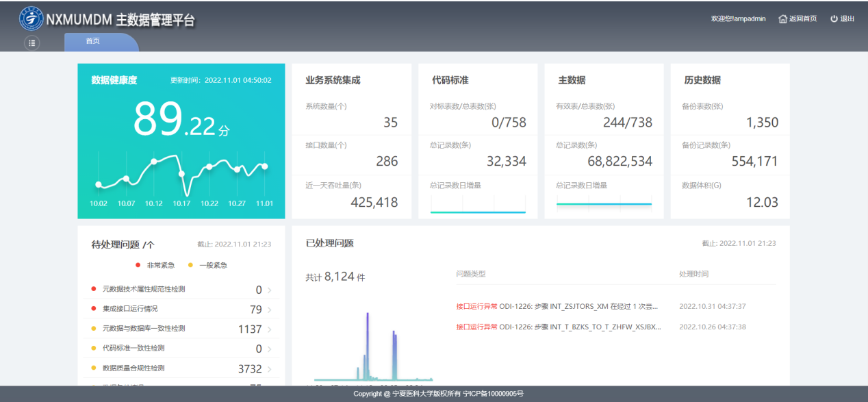This screenshot has height=402, width=868.
Task: Switch to the 首页 tab
Action: click(x=93, y=41)
